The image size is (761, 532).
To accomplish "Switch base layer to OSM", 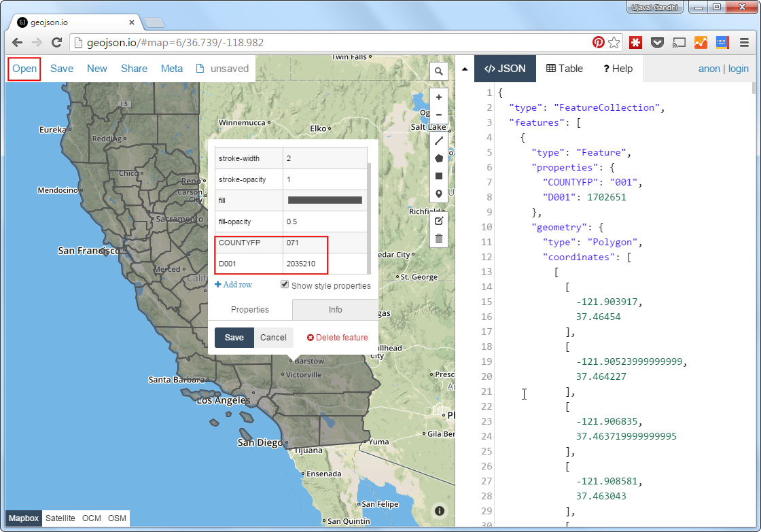I will point(117,518).
